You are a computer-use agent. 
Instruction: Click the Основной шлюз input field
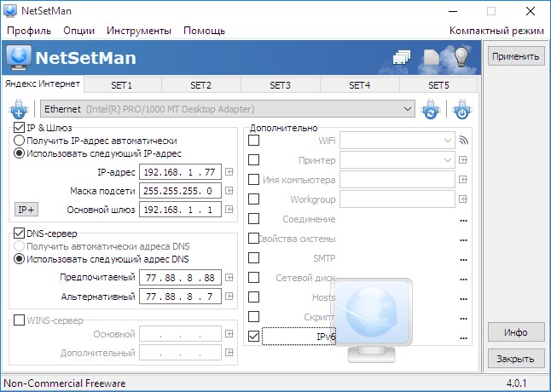point(180,210)
